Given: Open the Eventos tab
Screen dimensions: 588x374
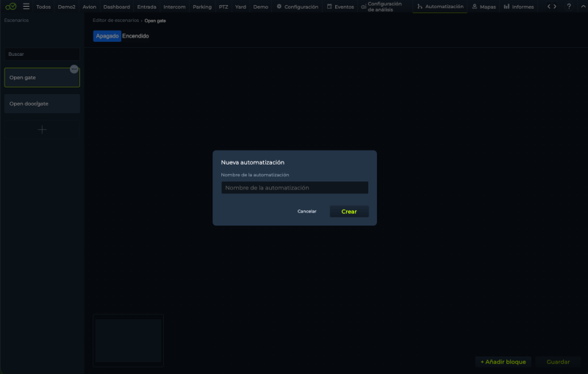Looking at the screenshot, I should coord(340,7).
